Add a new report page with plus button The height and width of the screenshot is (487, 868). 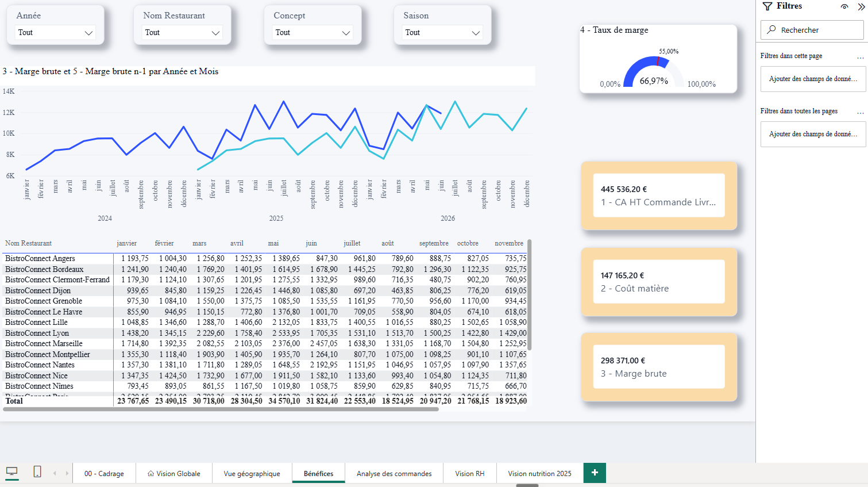point(595,473)
